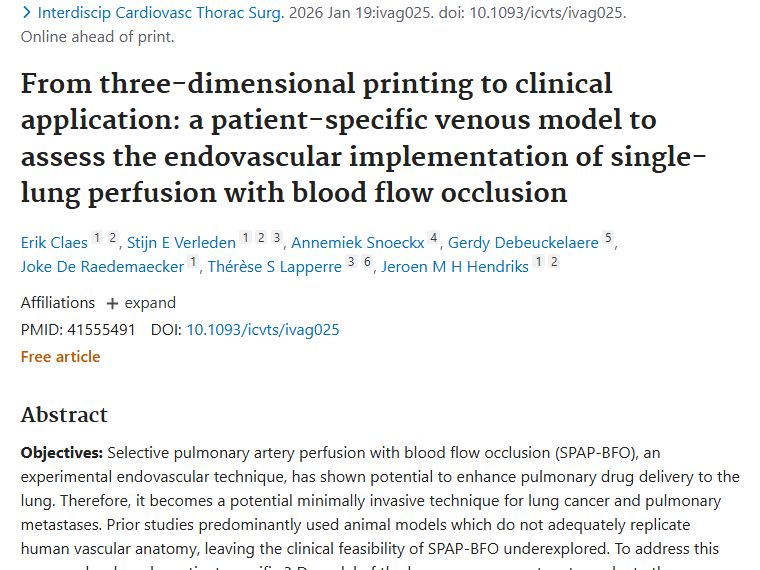Open author Stijn E Verleden link
The width and height of the screenshot is (760, 570).
click(181, 242)
